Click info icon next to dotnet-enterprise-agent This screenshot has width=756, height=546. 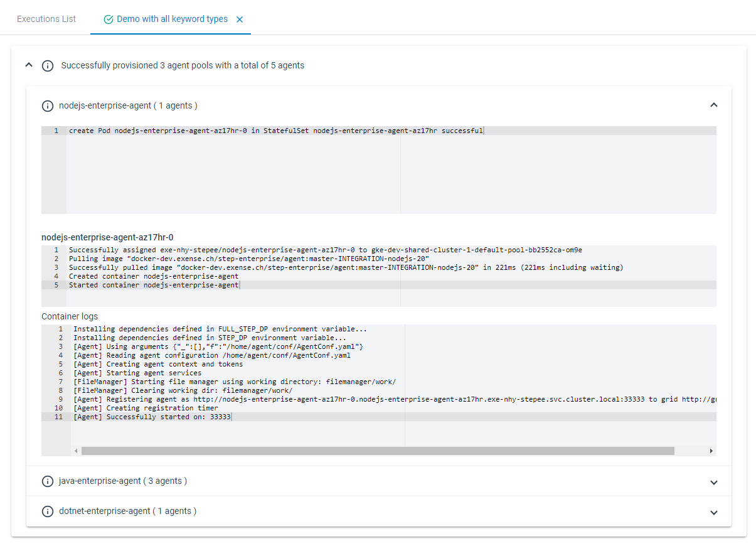click(48, 511)
